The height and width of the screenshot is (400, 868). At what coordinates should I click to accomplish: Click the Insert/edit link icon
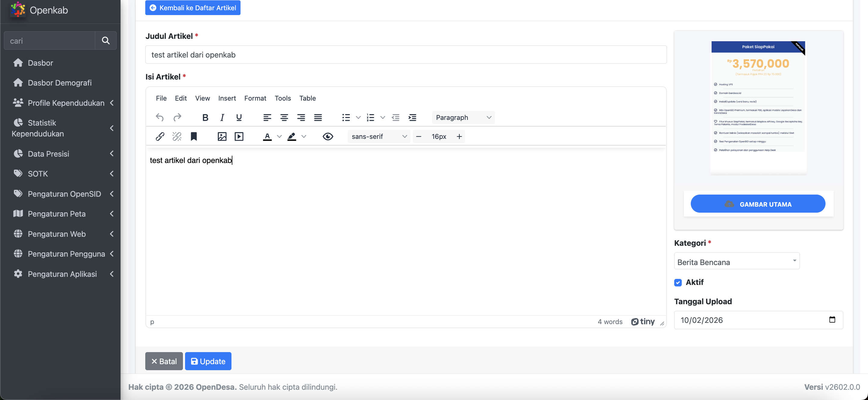point(160,136)
